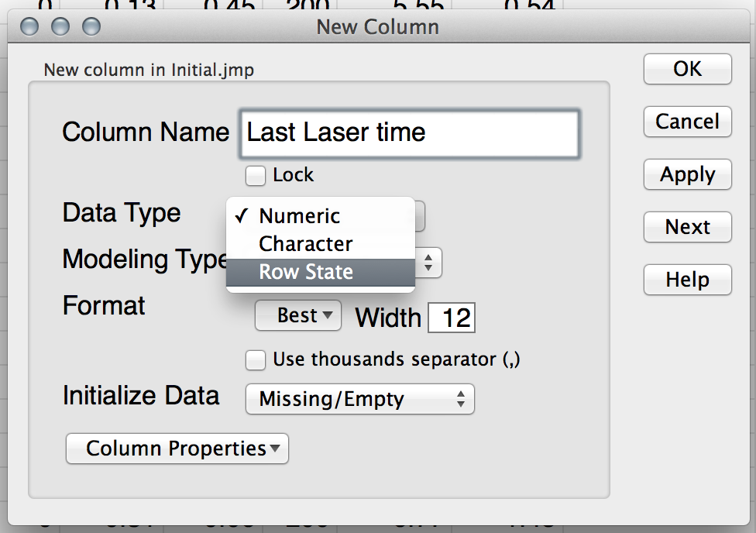
Task: Click the OK button
Action: click(x=687, y=69)
